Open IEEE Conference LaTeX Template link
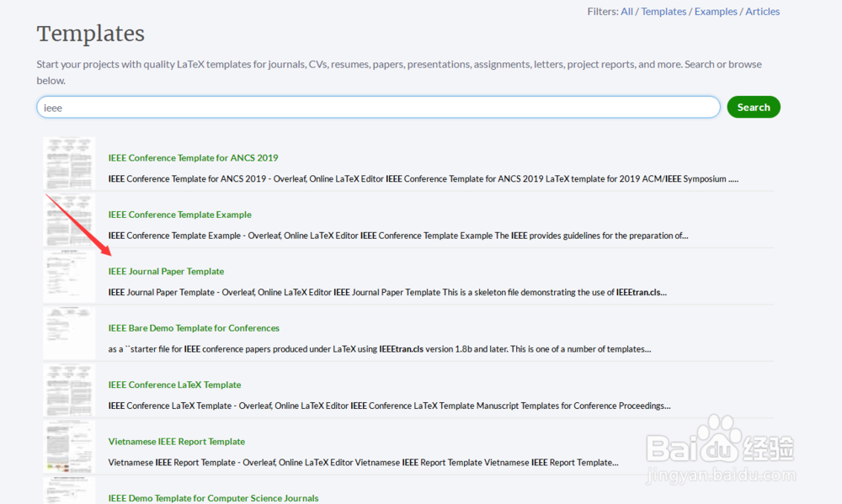Viewport: 842px width, 504px height. 174,385
